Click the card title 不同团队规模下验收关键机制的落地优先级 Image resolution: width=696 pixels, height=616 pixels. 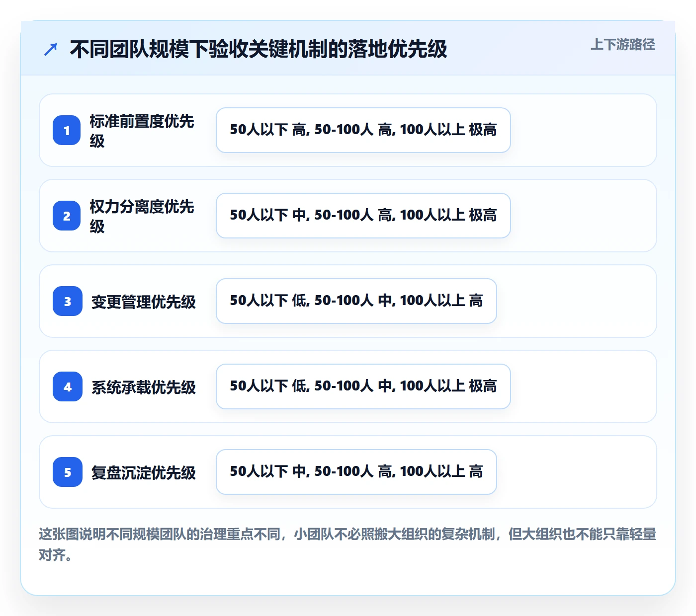[259, 49]
